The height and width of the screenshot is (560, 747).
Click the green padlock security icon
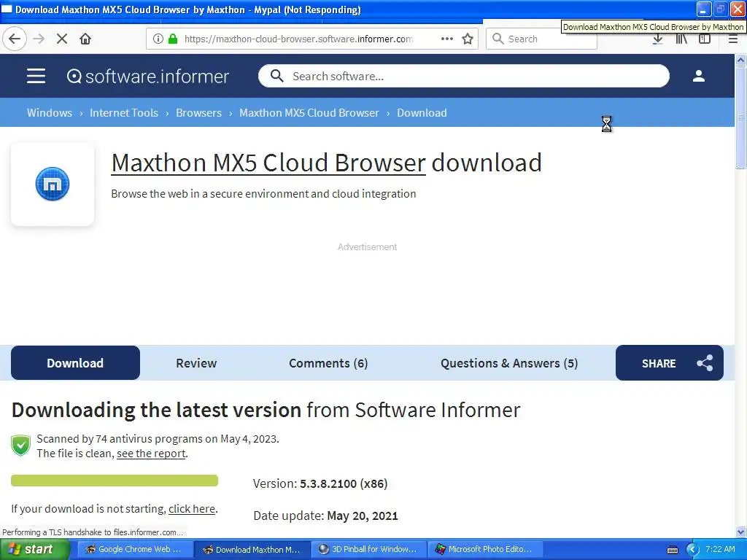coord(173,39)
